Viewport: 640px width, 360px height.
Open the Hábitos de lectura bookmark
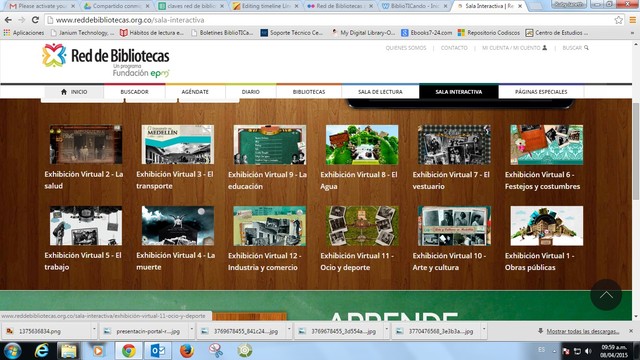[x=152, y=33]
